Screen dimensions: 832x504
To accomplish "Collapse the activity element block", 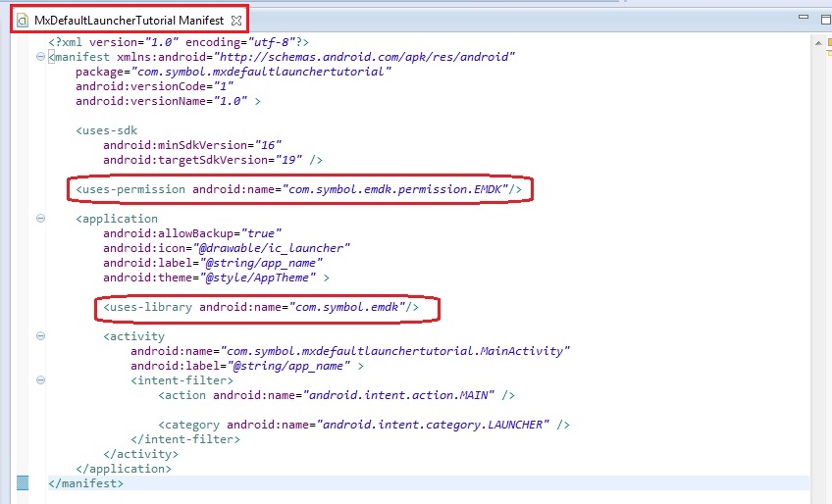I will coord(40,336).
